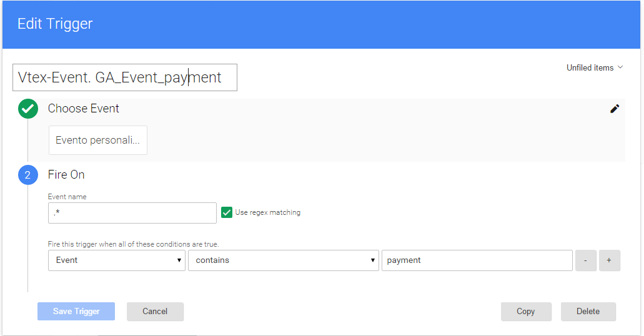Click the Fire On section heading
The height and width of the screenshot is (336, 644).
pos(66,175)
